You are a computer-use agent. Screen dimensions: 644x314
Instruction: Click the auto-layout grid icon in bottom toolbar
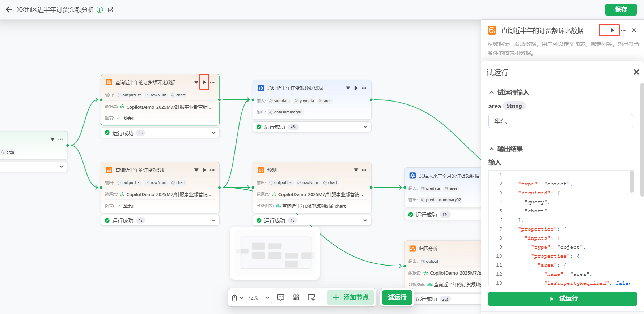296,297
